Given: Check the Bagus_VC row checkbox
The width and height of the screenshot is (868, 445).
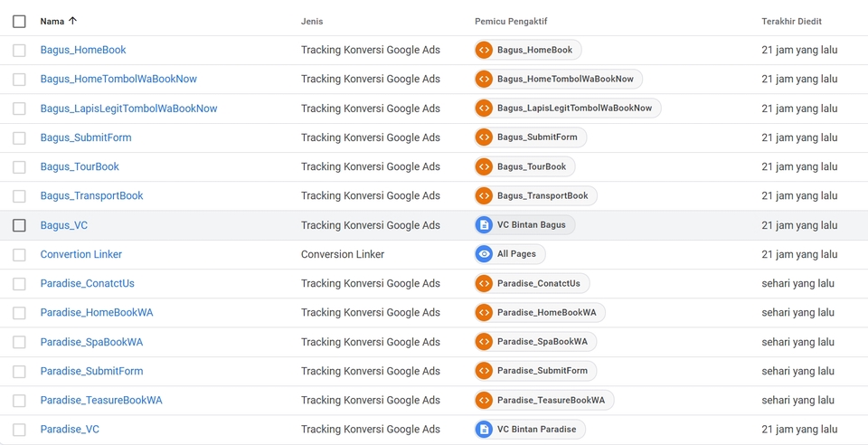Looking at the screenshot, I should [x=19, y=225].
